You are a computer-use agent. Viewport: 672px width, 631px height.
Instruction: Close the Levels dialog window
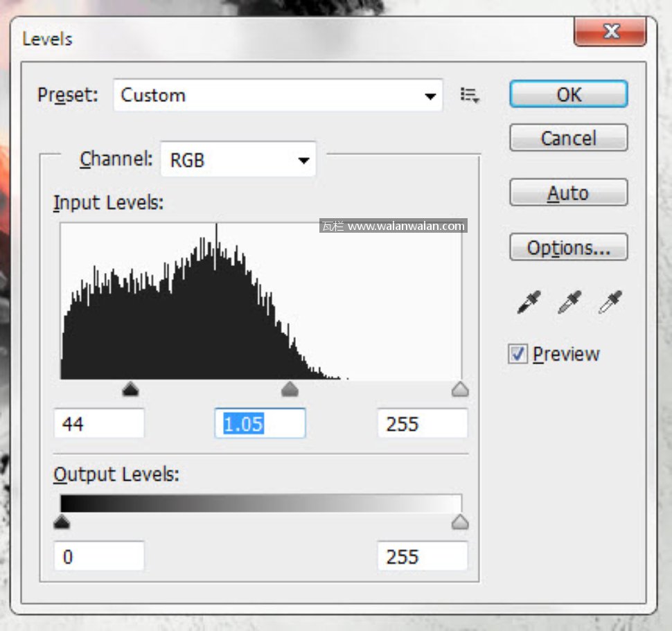(610, 33)
